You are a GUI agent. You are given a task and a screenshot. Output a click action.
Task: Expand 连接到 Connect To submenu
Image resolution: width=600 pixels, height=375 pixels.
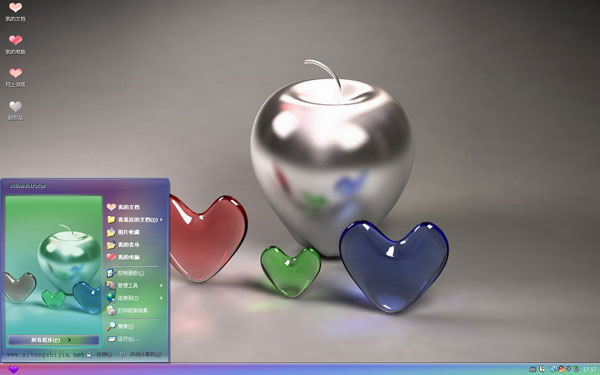[135, 298]
